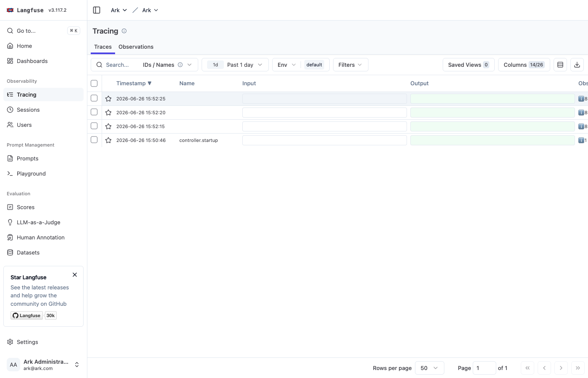Star the 15:52:25 trace
The height and width of the screenshot is (378, 588).
(x=108, y=99)
